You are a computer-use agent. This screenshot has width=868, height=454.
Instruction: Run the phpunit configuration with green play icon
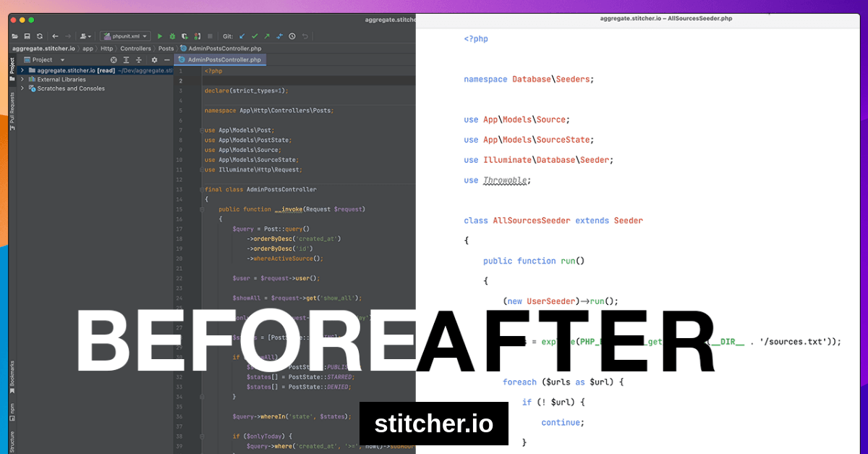pos(159,35)
